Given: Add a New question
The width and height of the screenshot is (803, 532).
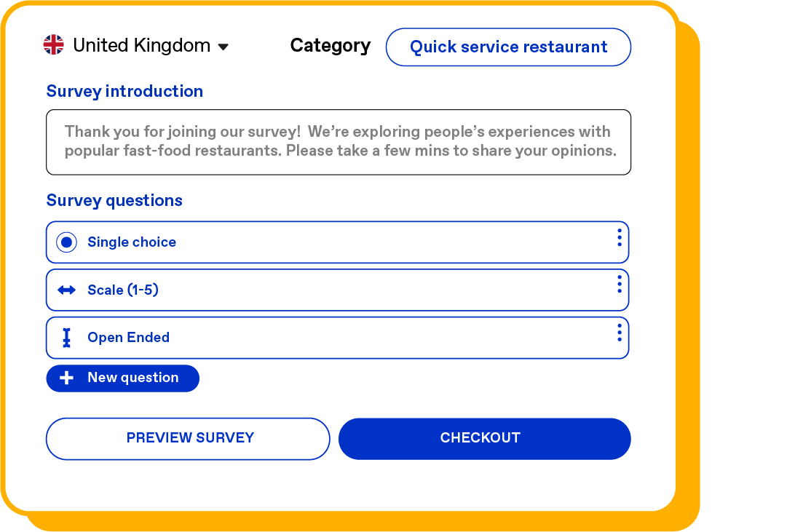Looking at the screenshot, I should click(x=122, y=378).
